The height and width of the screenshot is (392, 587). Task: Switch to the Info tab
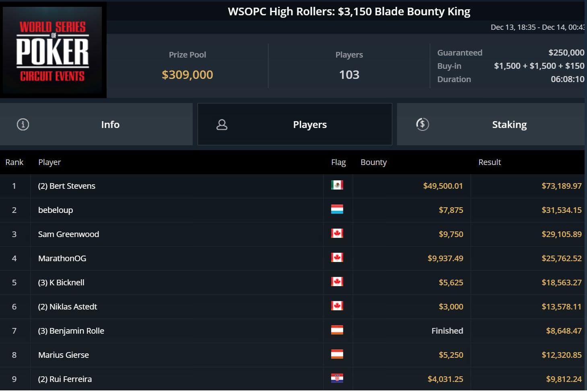pos(110,125)
